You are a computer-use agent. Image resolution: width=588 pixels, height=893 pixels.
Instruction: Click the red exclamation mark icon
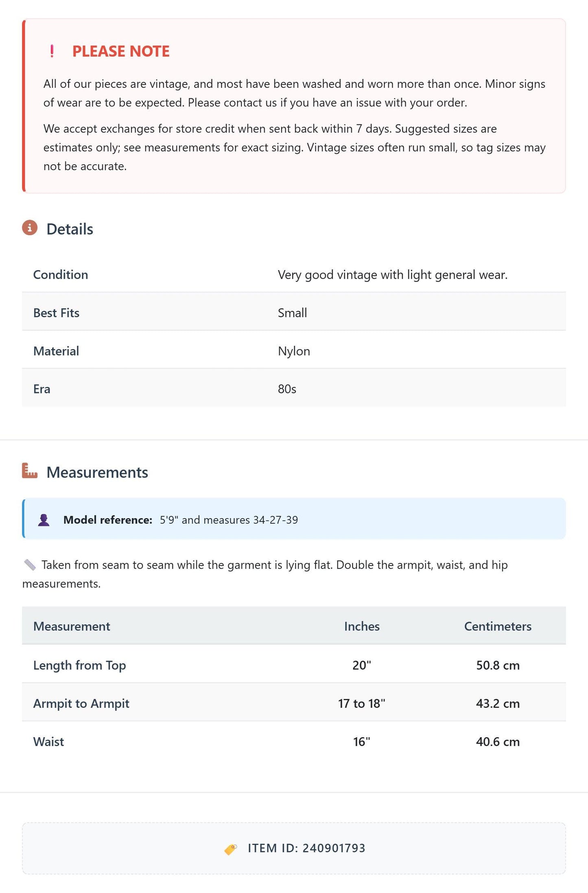click(52, 51)
